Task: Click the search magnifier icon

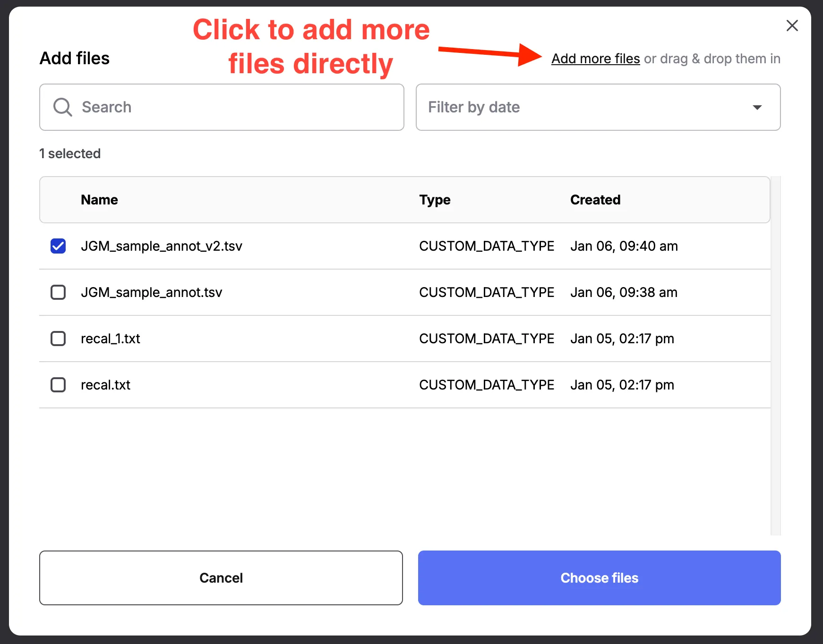Action: point(62,107)
